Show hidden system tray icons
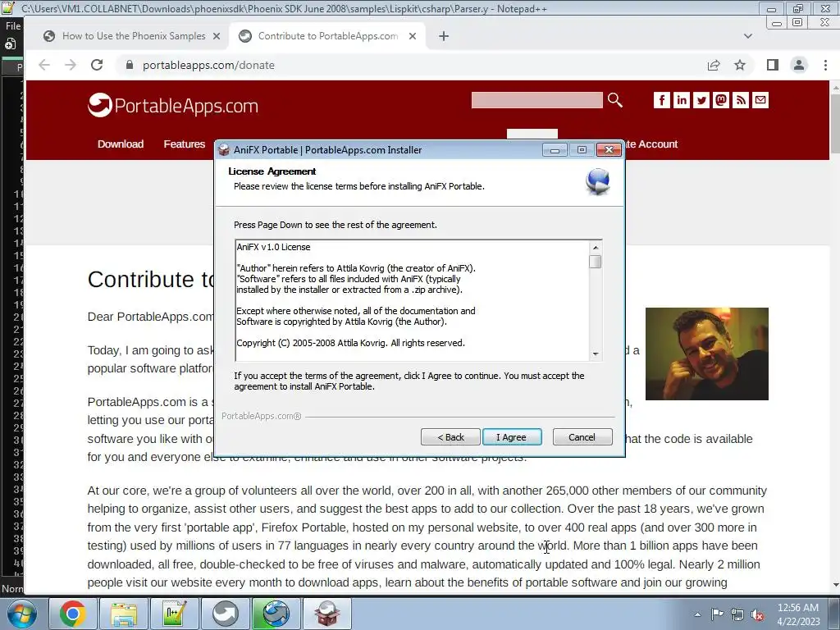840x630 pixels. pos(697,614)
